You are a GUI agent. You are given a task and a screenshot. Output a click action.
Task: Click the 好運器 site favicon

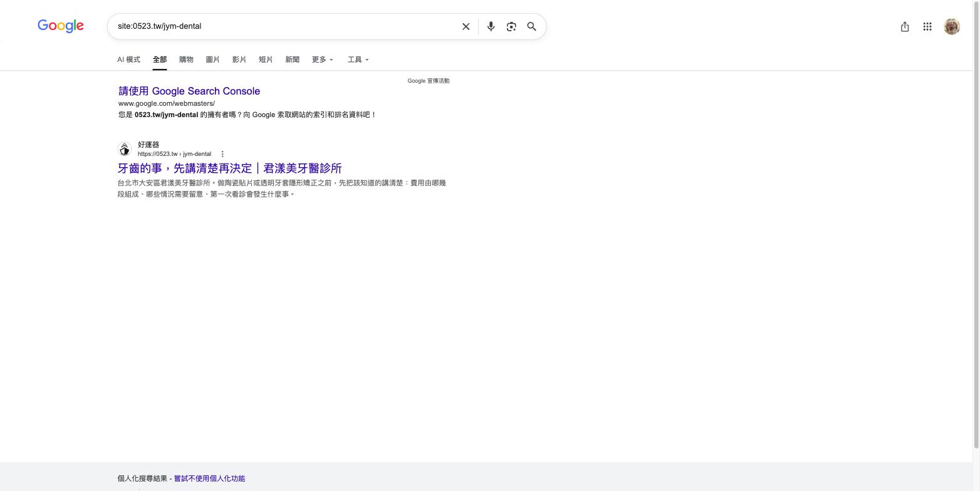tap(125, 149)
